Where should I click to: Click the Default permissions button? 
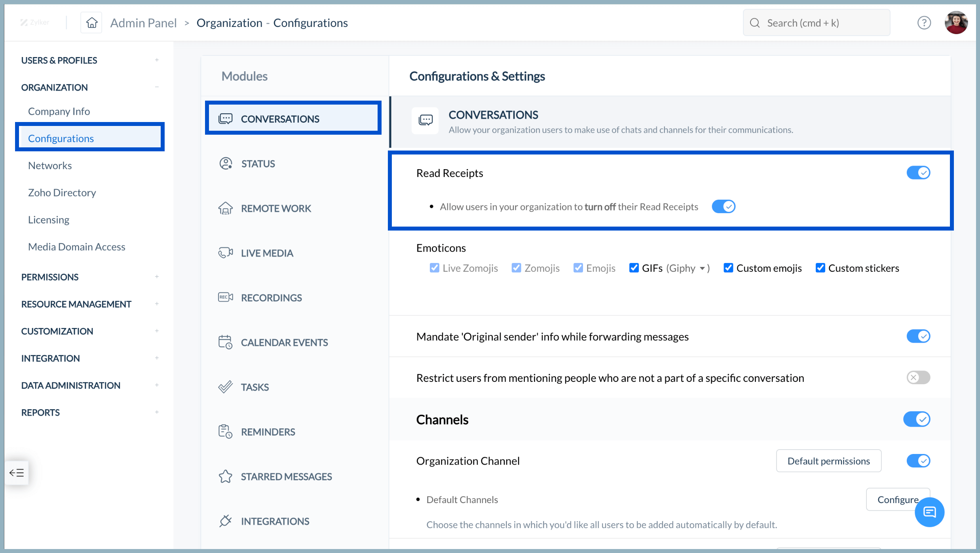(829, 461)
